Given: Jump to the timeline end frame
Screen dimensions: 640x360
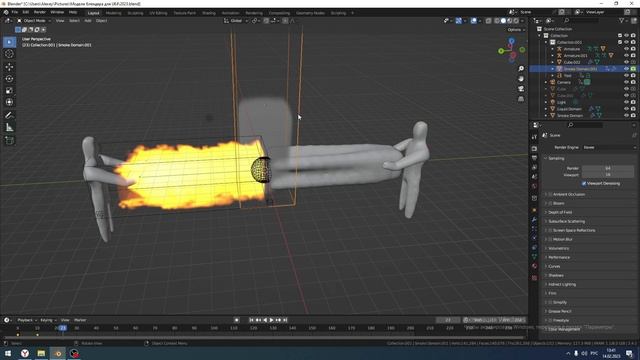Looking at the screenshot, I should [x=285, y=320].
